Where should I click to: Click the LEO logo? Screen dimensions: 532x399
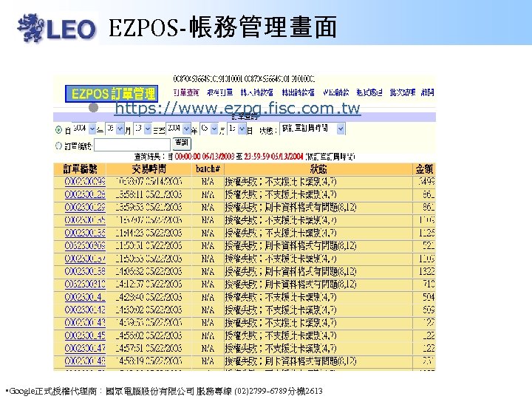[57, 29]
